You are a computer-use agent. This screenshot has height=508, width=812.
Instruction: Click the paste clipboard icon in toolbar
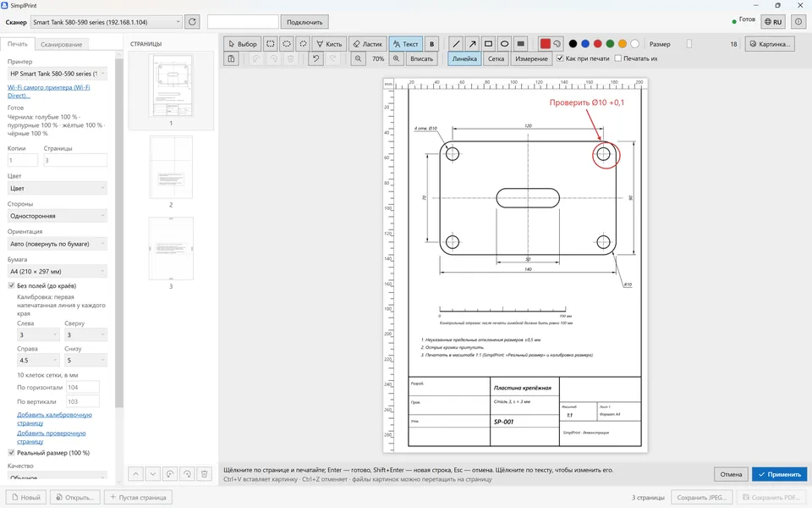(232, 58)
